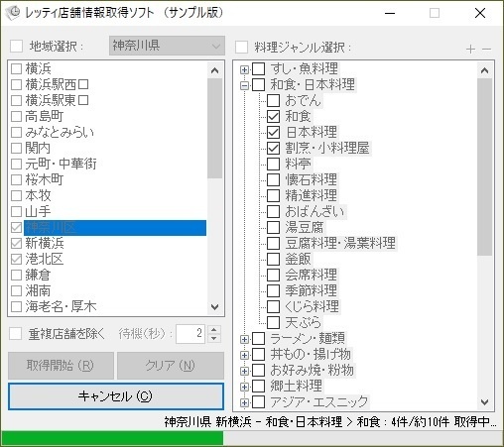This screenshot has height=447, width=504.
Task: Expand the 郷土料理 tree node
Action: [244, 387]
